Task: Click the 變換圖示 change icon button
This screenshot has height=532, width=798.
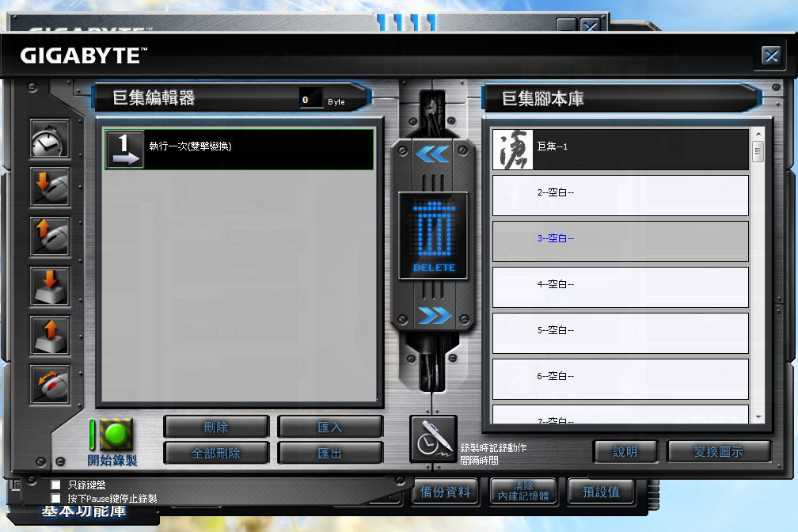Action: [719, 451]
